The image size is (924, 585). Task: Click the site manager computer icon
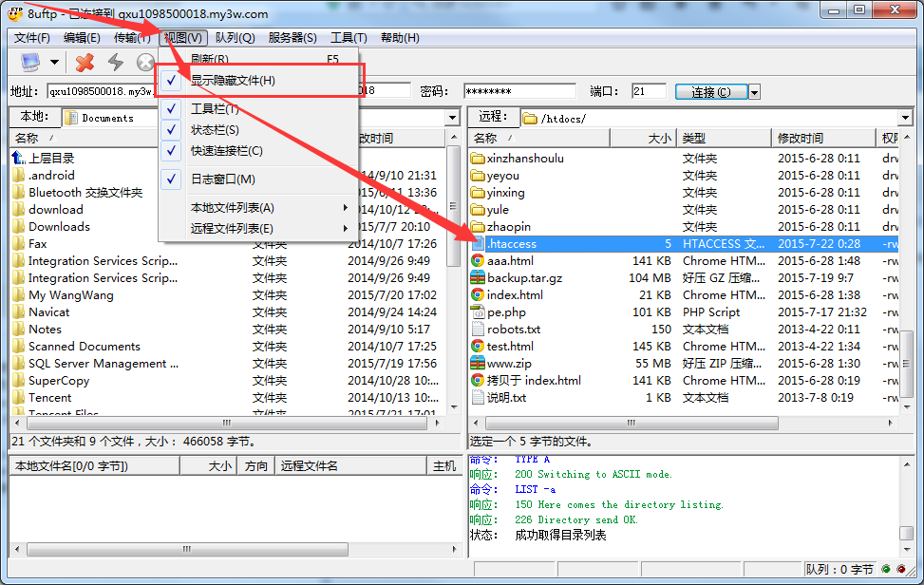coord(31,63)
